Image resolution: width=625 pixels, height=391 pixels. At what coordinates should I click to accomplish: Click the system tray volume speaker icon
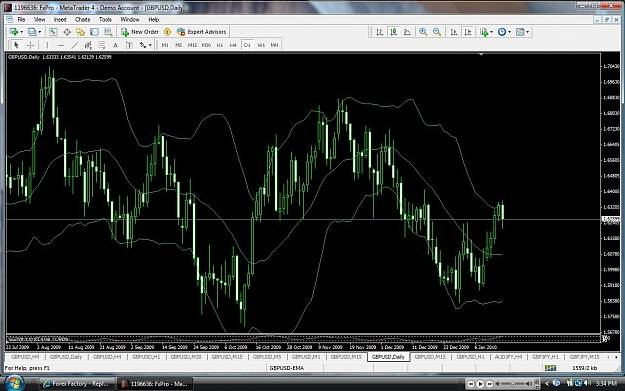tap(588, 383)
